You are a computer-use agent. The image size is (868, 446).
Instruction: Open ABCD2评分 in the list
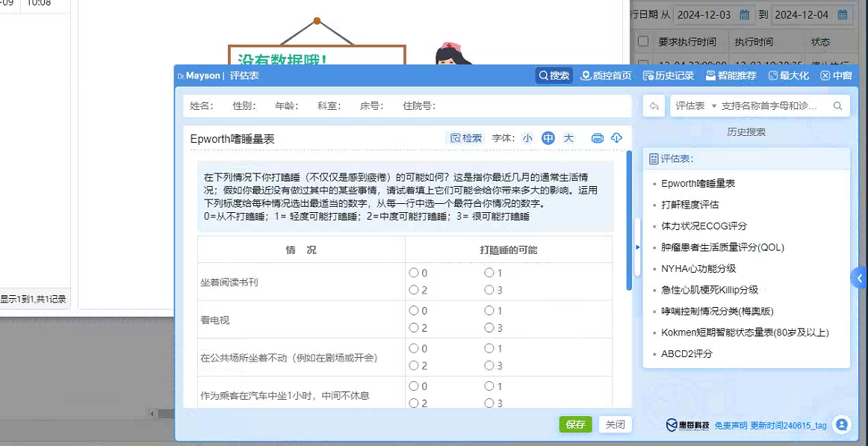point(686,353)
